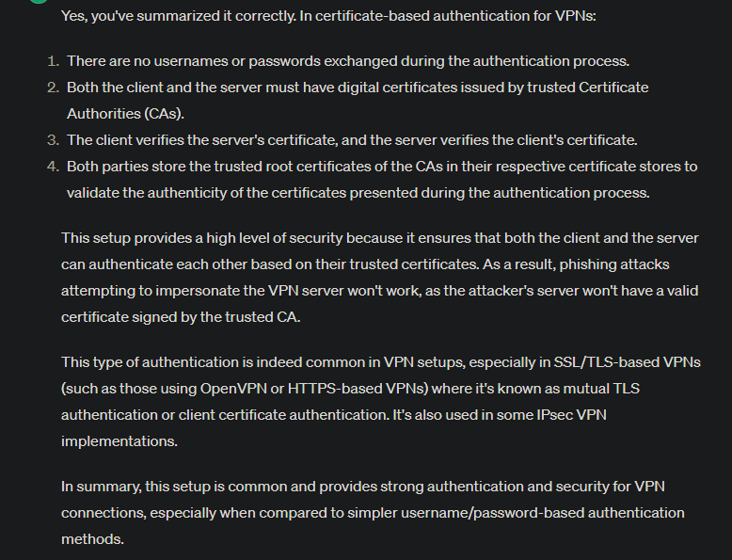Click the words 'IPsec VPN' in the text
The image size is (732, 560).
pos(571,415)
